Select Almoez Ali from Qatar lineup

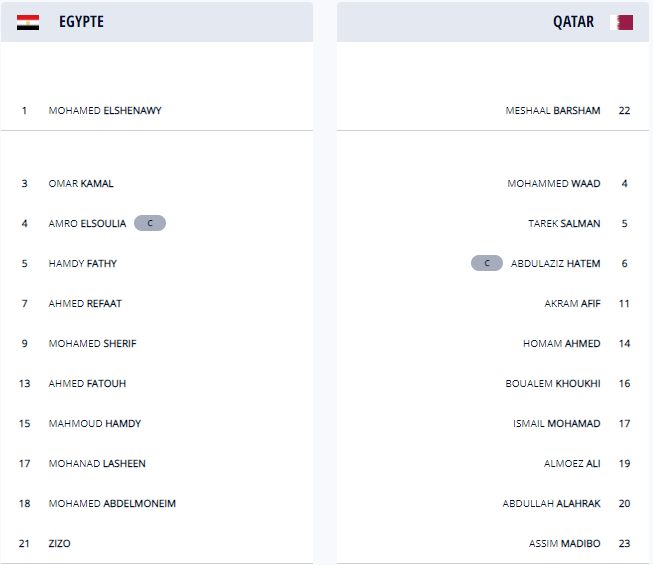pos(572,463)
